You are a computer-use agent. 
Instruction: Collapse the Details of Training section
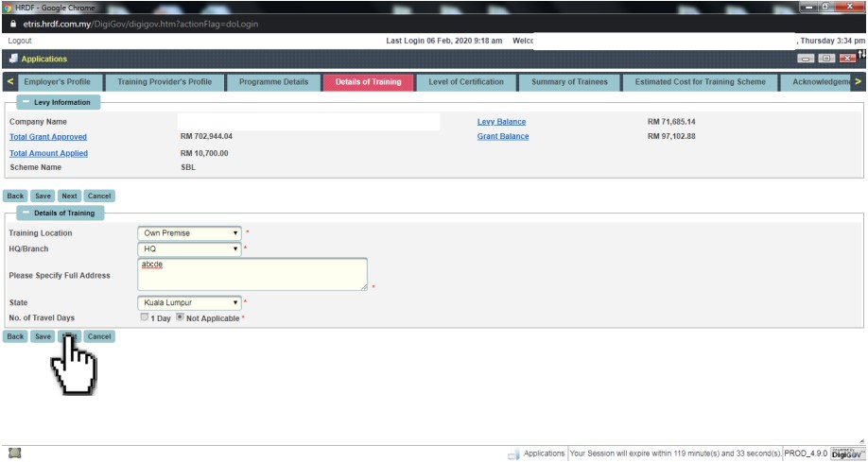(x=26, y=214)
